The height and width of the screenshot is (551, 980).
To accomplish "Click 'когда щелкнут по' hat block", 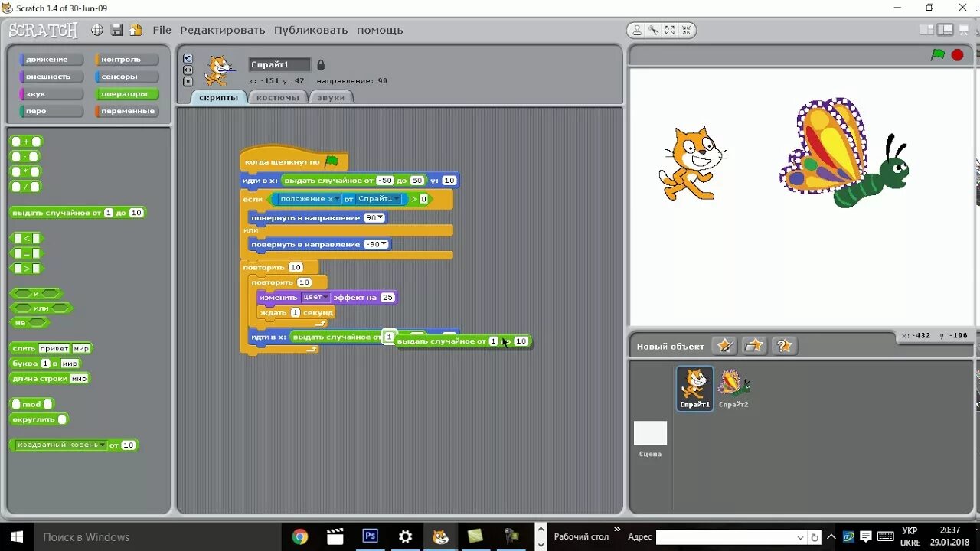I will 292,161.
